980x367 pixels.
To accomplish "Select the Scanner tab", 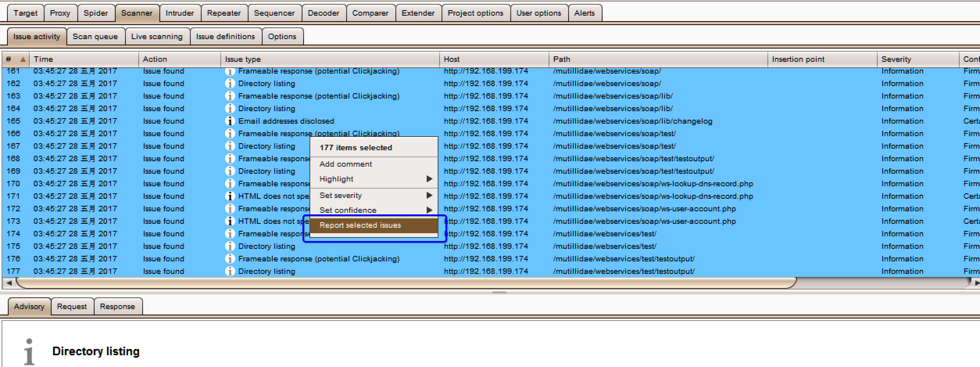I will tap(137, 13).
